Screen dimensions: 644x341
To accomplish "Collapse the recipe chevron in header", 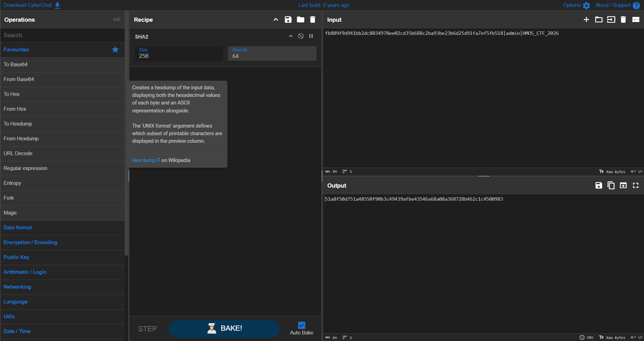I will click(276, 20).
